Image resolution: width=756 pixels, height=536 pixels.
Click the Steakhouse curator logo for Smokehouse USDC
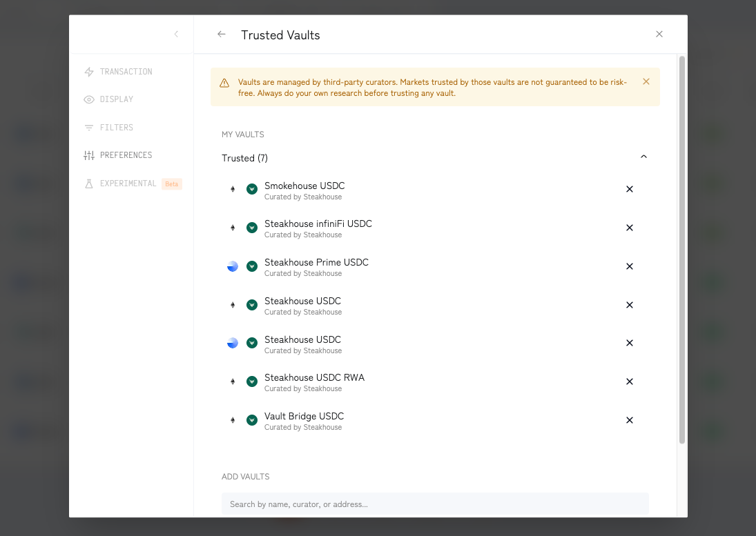(252, 189)
